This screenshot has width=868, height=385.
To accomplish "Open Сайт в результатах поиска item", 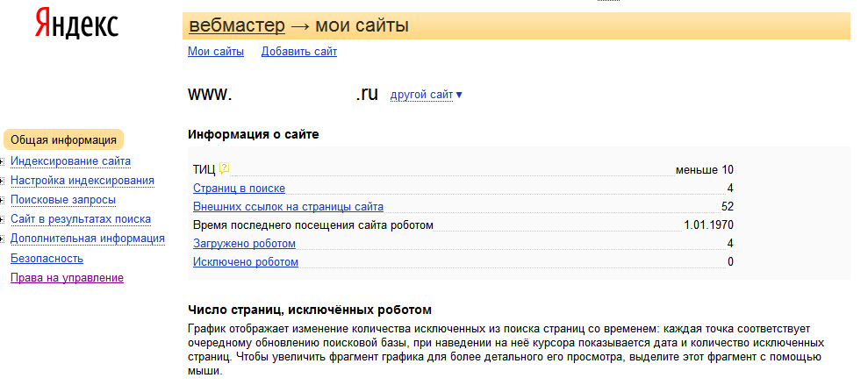I will point(81,219).
